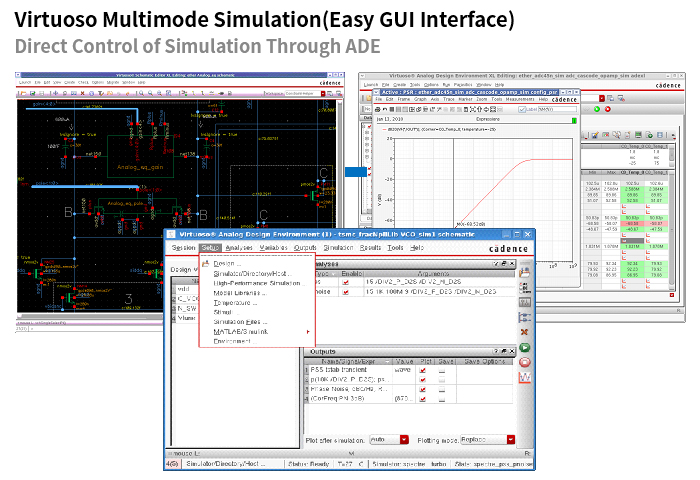Open the Variables menu in front ADE window

click(273, 248)
